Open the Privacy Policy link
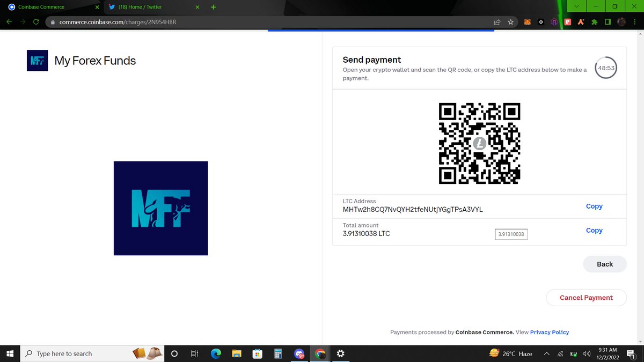Screen dimensions: 644x362 (550, 332)
